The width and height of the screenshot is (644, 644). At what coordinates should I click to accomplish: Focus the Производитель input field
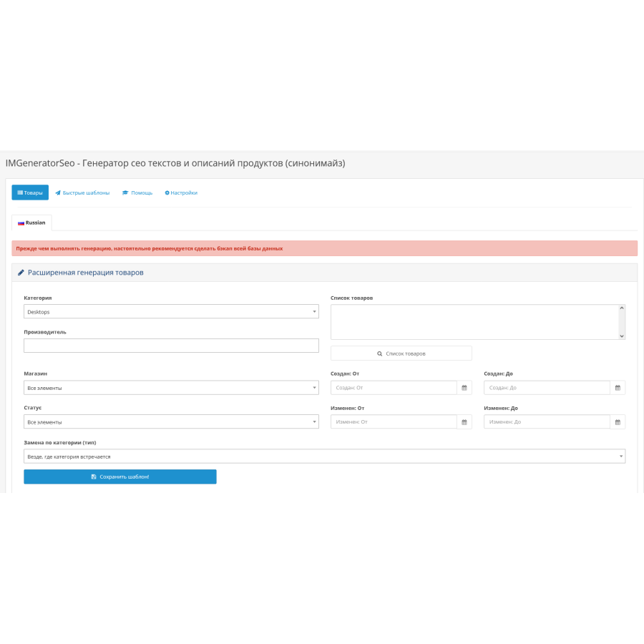coord(171,346)
